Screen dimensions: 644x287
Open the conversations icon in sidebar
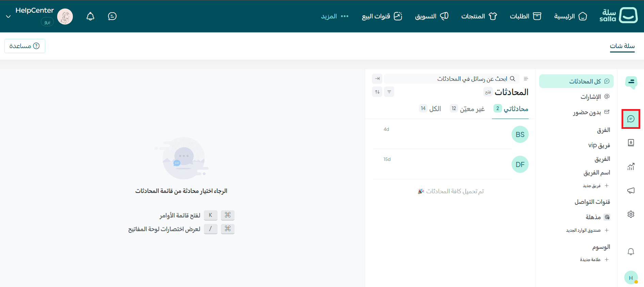(631, 119)
